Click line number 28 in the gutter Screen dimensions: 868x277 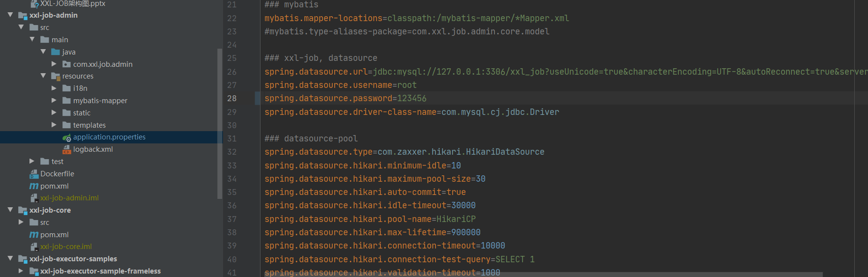tap(231, 98)
